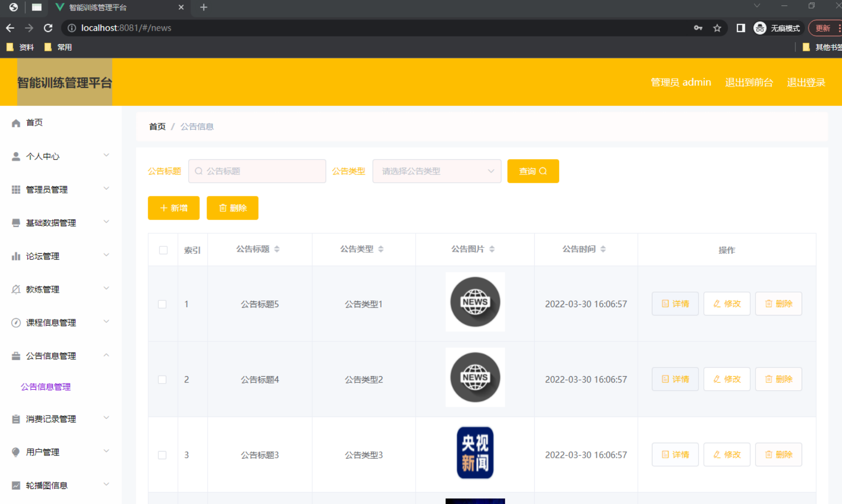Click the chart icon beside 轮播图信息
Image resolution: width=842 pixels, height=504 pixels.
click(16, 485)
